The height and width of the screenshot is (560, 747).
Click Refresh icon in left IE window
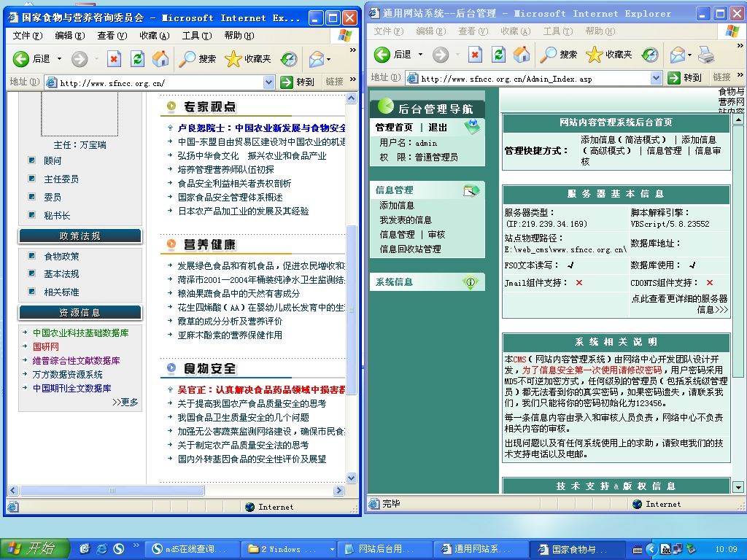pos(138,59)
